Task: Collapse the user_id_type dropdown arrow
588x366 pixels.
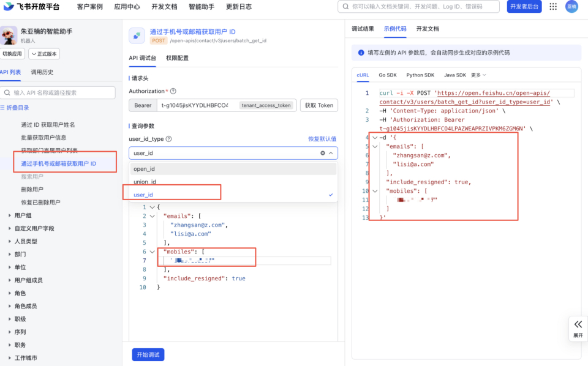Action: tap(331, 153)
